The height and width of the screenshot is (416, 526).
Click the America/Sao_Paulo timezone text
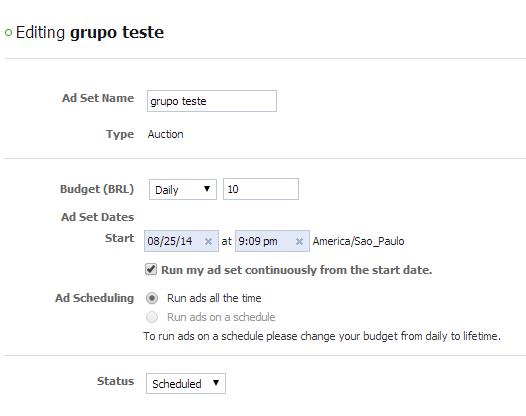click(x=358, y=241)
